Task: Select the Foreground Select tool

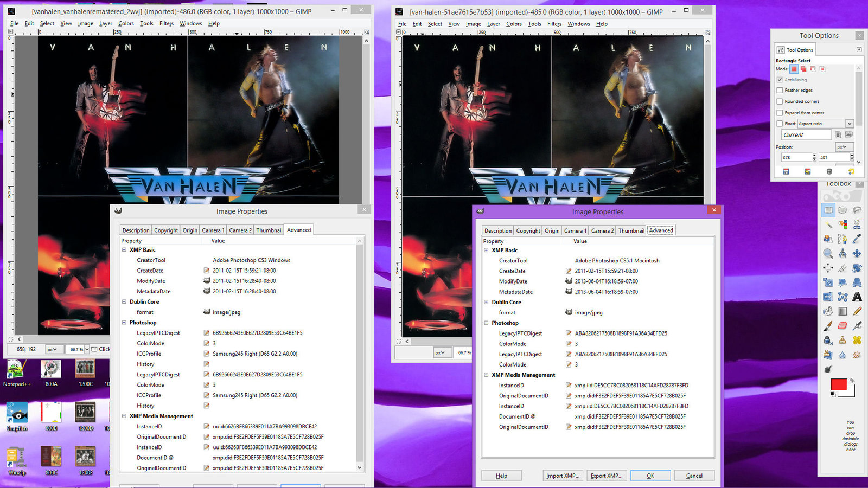Action: (828, 239)
